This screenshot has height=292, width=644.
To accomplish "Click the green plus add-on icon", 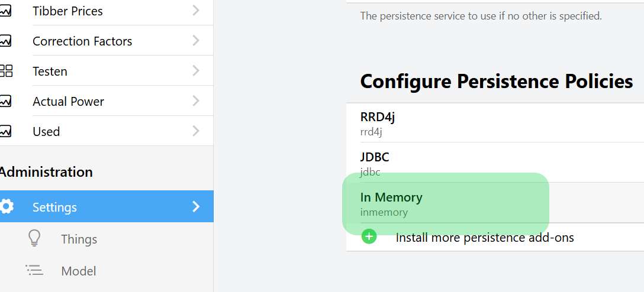I will (x=369, y=237).
